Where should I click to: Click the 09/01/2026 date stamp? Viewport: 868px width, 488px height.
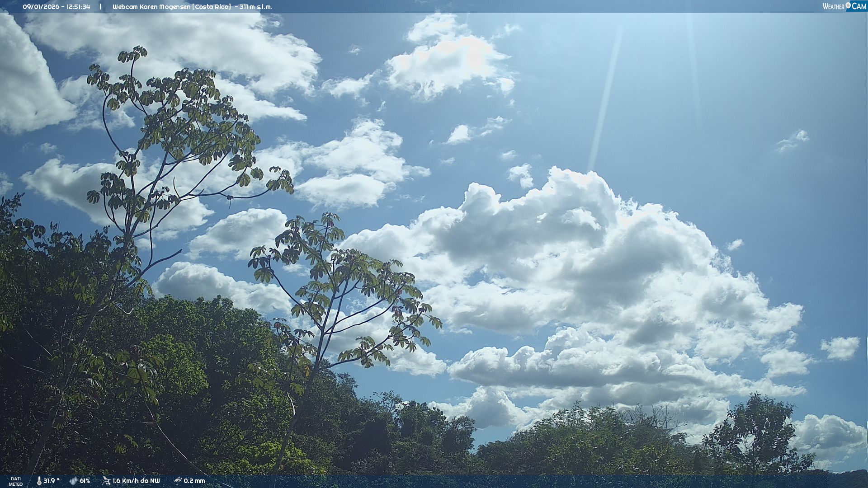(x=41, y=7)
